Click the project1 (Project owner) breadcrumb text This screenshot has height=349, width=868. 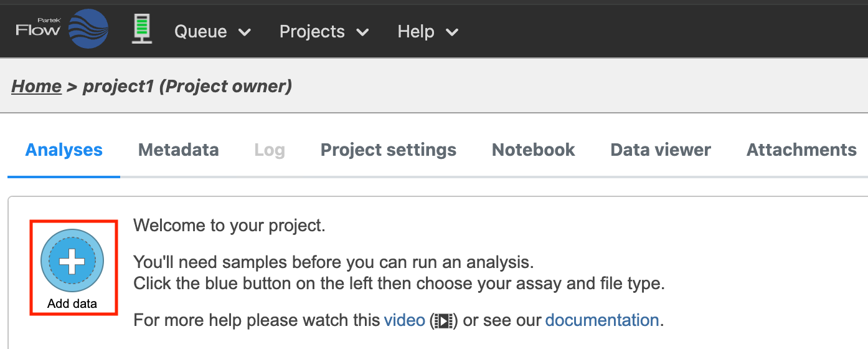click(x=187, y=86)
